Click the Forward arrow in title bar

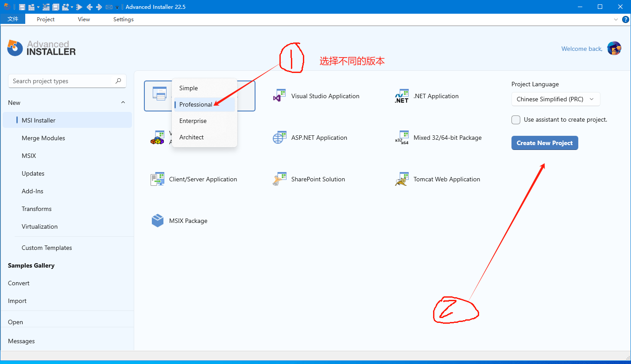pyautogui.click(x=99, y=7)
